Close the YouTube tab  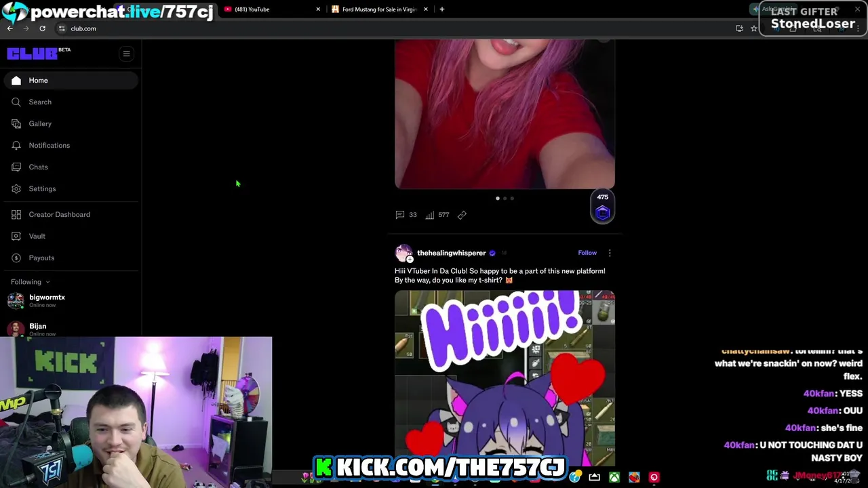click(318, 9)
